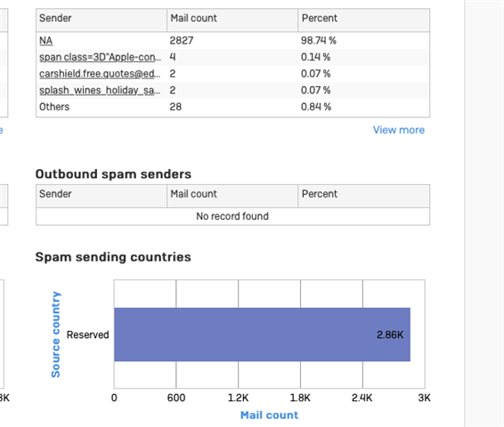Image resolution: width=504 pixels, height=427 pixels.
Task: Click Outbound table Percent column header
Action: pos(364,196)
